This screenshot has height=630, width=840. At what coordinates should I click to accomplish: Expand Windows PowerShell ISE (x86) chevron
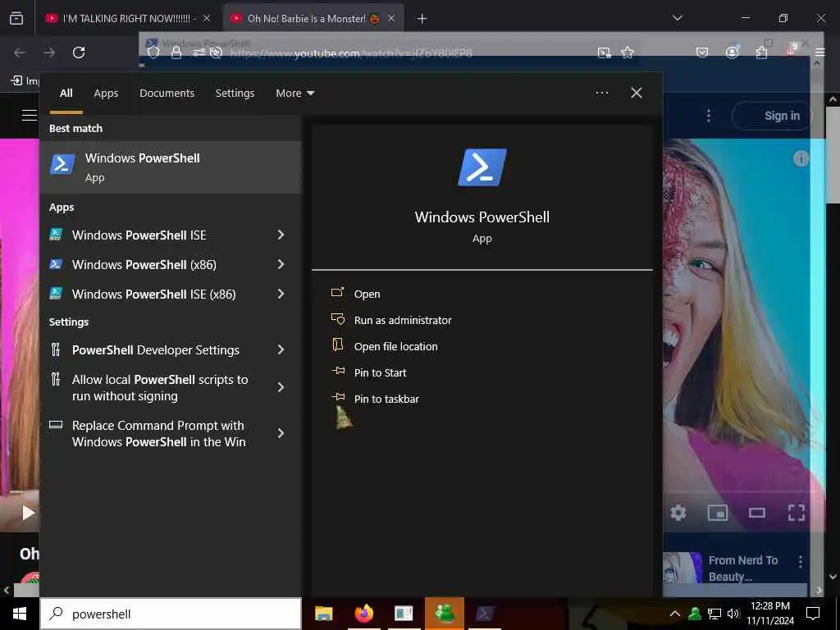281,294
